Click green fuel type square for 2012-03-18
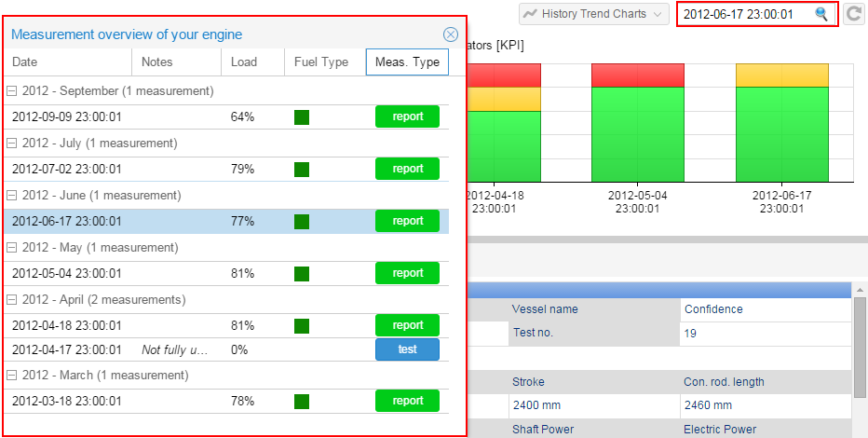 pos(302,401)
